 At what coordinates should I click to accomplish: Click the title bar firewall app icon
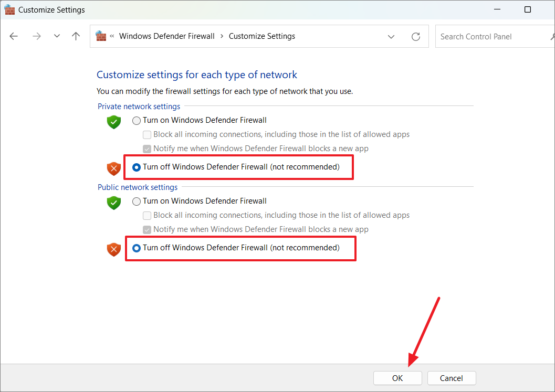pyautogui.click(x=9, y=9)
